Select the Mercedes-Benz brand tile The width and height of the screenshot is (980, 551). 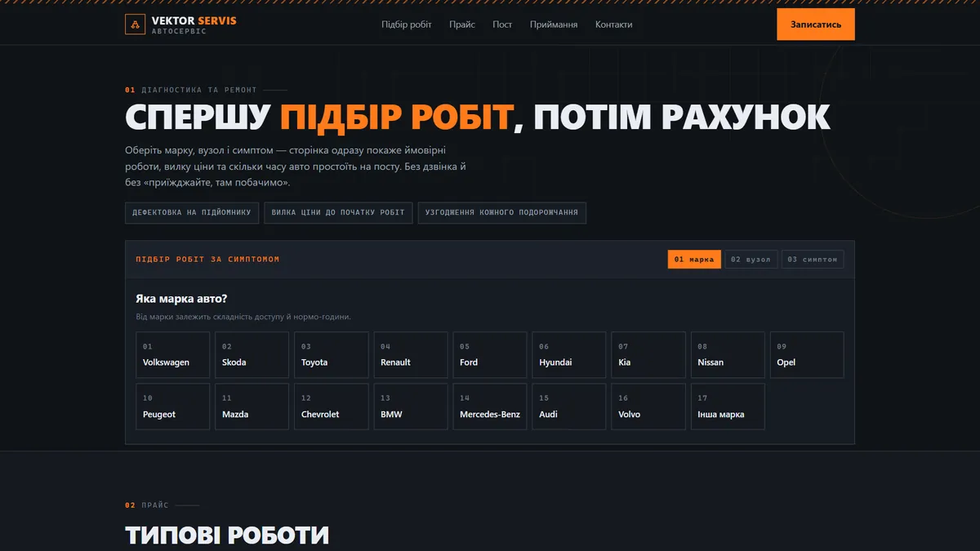click(x=490, y=407)
